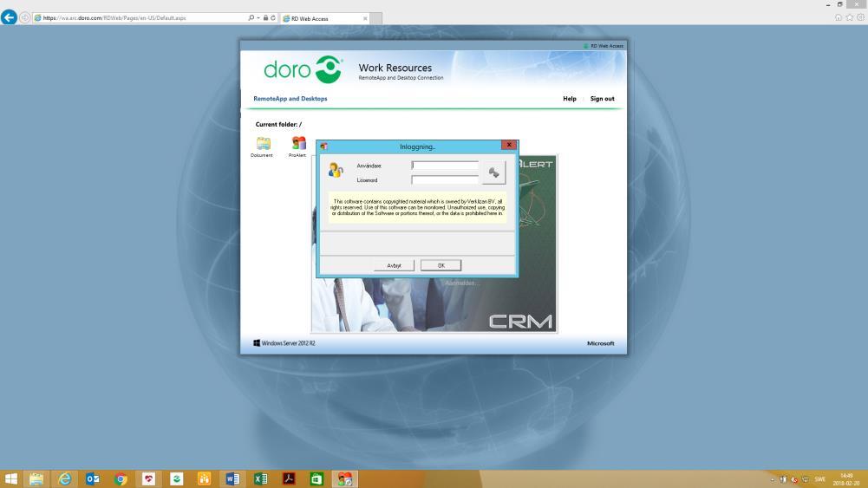
Task: Click the Doro logo
Action: coord(303,69)
